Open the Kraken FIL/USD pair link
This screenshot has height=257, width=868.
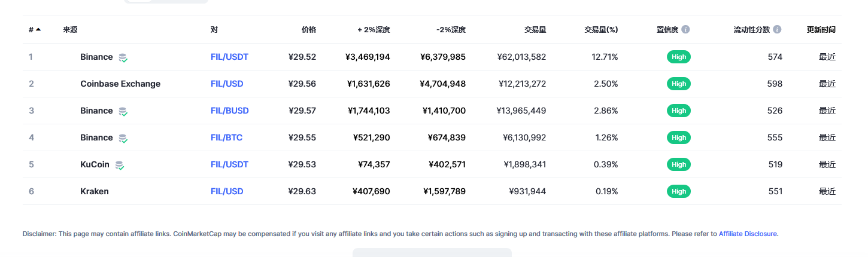(227, 191)
